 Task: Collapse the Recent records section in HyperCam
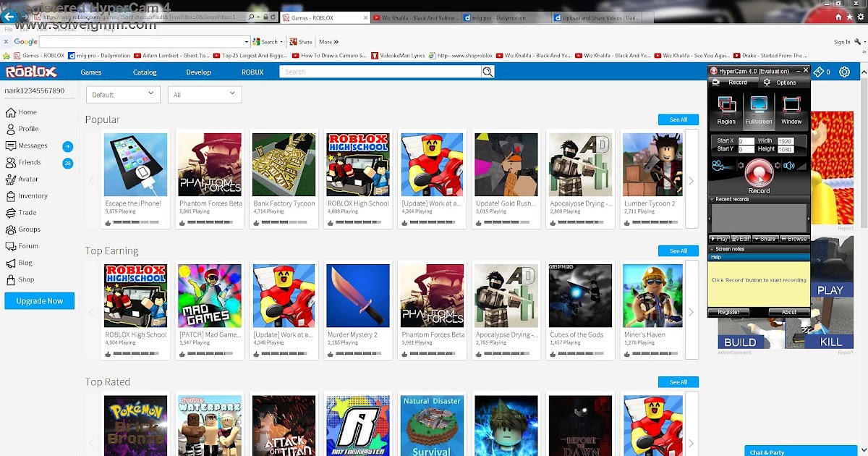(712, 199)
